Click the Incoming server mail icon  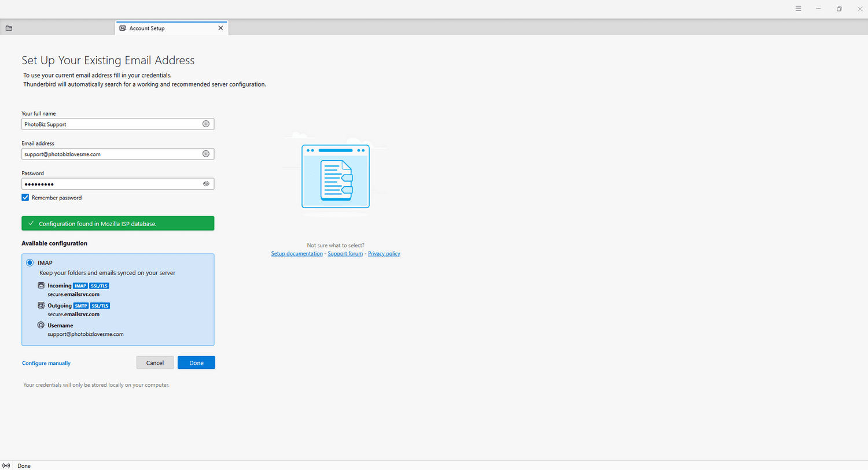(x=41, y=286)
